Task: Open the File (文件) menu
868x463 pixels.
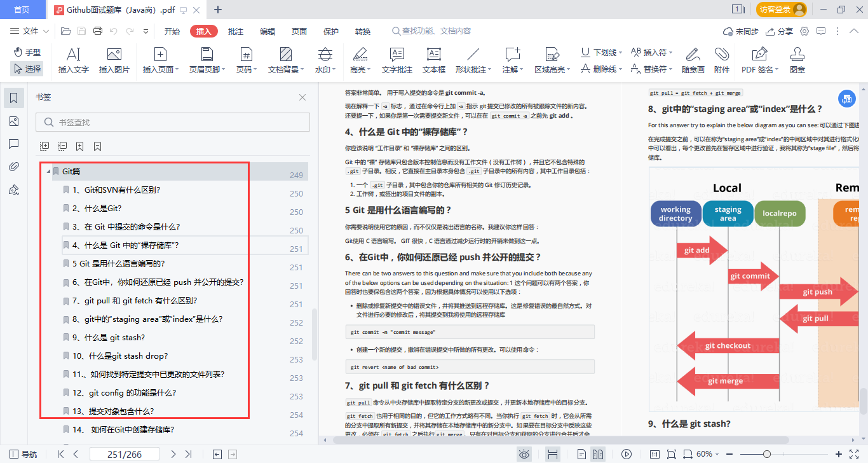Action: [x=31, y=31]
